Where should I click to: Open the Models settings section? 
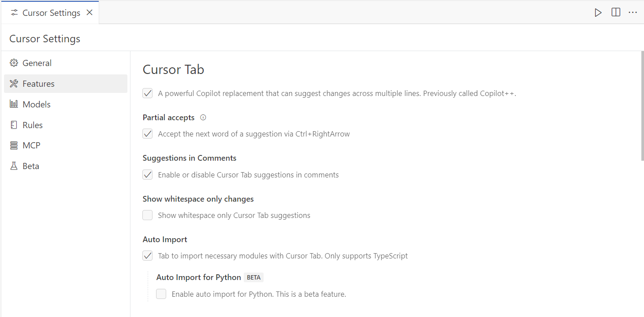tap(37, 104)
